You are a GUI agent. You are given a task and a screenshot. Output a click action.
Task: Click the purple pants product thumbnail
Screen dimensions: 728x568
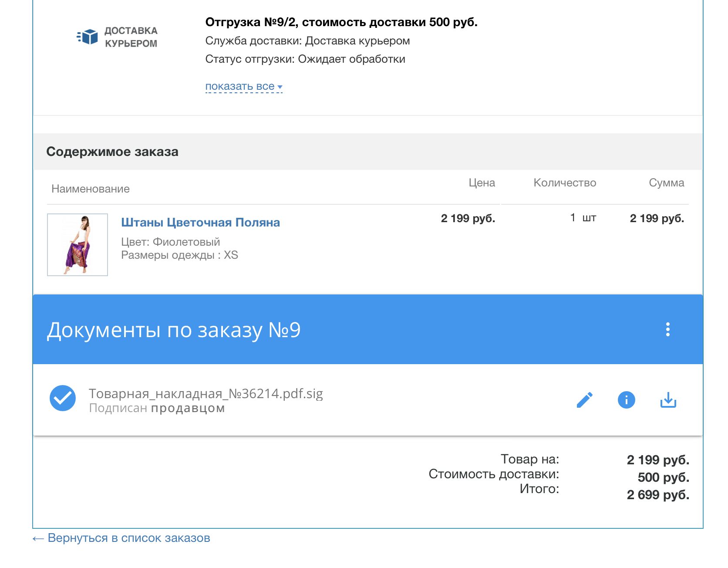(77, 244)
